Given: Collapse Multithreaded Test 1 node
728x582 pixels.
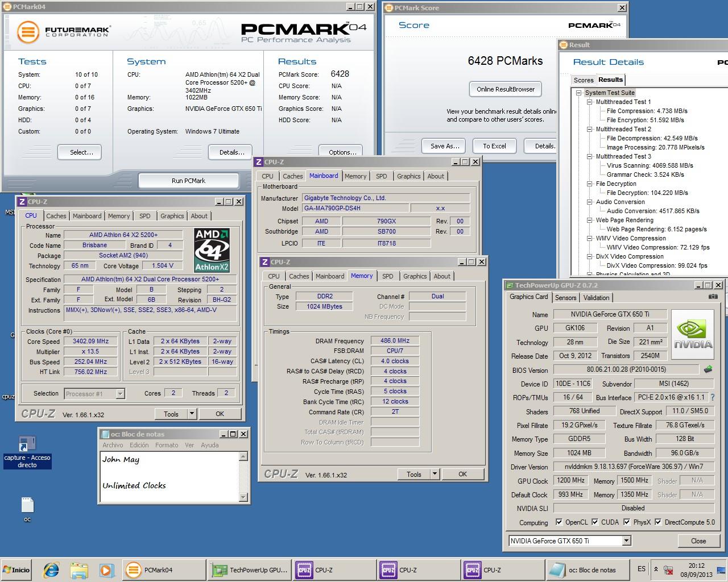Looking at the screenshot, I should pos(590,102).
